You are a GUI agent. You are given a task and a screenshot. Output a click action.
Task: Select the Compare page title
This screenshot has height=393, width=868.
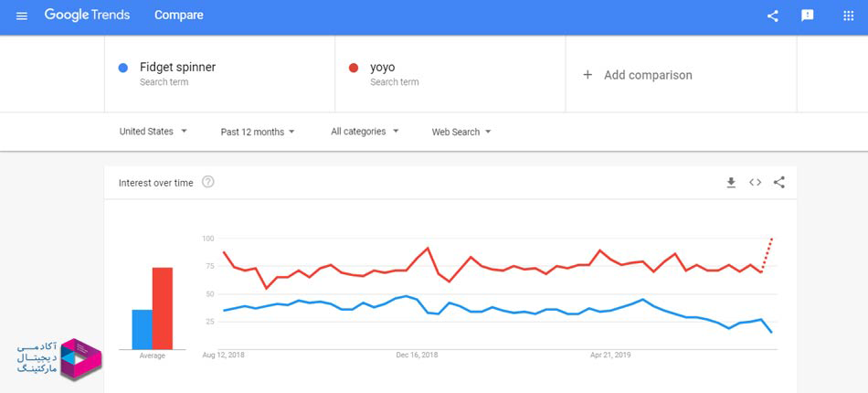(179, 16)
